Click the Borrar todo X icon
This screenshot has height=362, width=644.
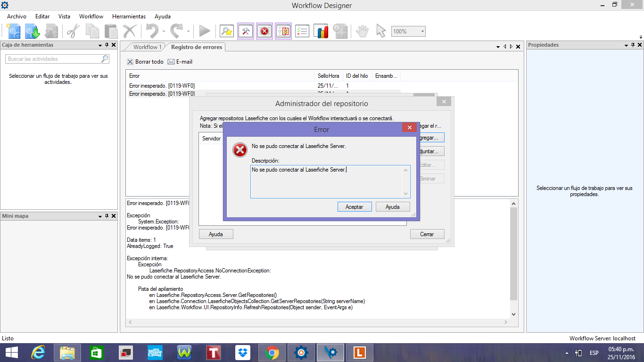click(x=130, y=62)
